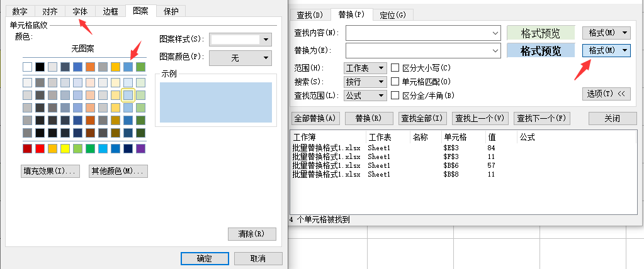This screenshot has height=269, width=644.
Task: Pick the yellow standard color swatch
Action: [65, 148]
